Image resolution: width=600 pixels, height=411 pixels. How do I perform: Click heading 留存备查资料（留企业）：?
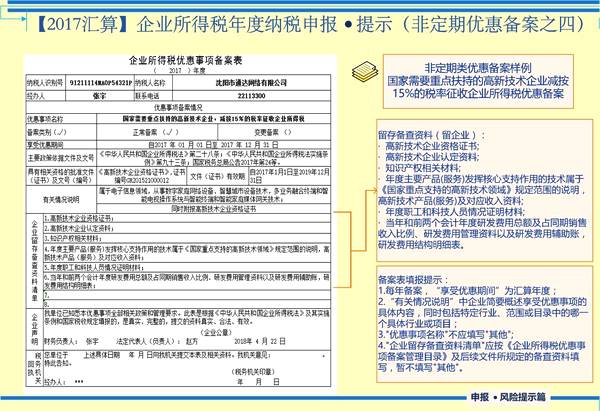431,135
